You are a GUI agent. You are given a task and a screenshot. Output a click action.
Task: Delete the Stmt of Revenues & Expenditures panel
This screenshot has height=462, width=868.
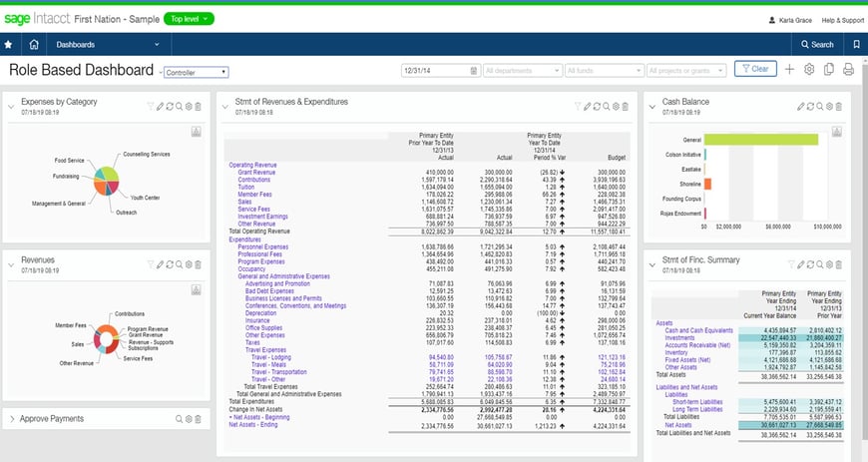(x=626, y=107)
